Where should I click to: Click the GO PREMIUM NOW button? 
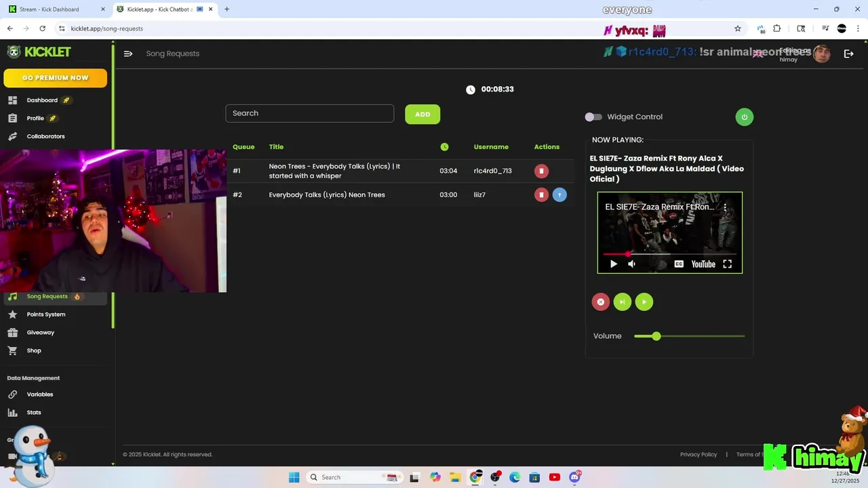pyautogui.click(x=55, y=78)
